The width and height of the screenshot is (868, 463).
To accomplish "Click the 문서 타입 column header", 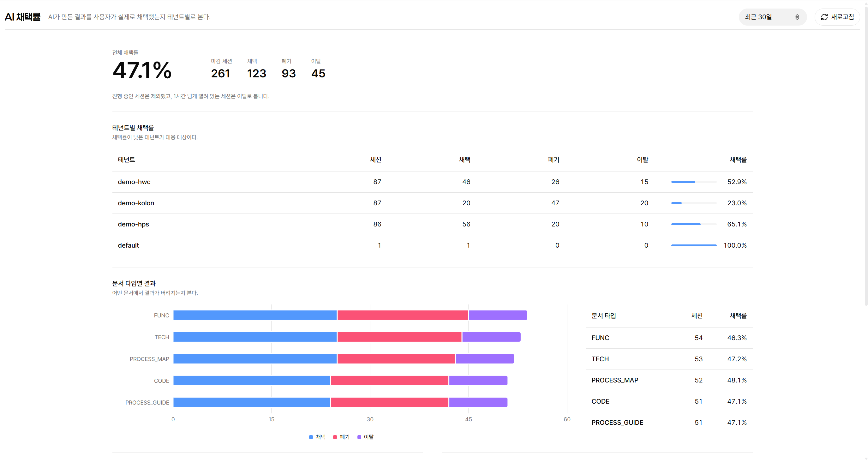I will pos(603,316).
